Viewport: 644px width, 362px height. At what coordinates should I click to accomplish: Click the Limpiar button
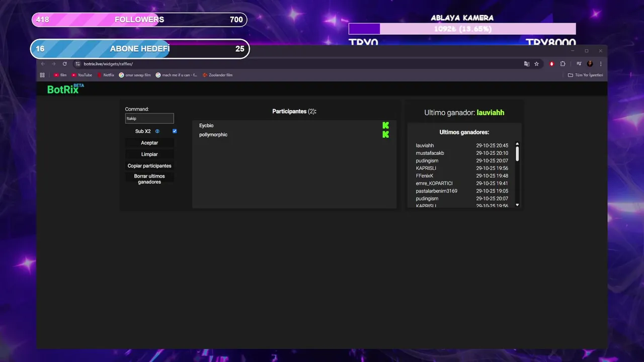pyautogui.click(x=149, y=154)
